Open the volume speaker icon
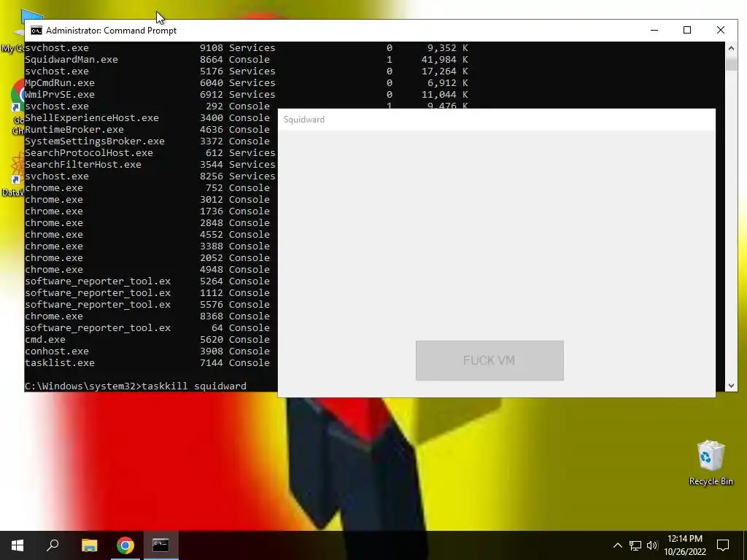Viewport: 747px width, 560px height. pyautogui.click(x=652, y=545)
